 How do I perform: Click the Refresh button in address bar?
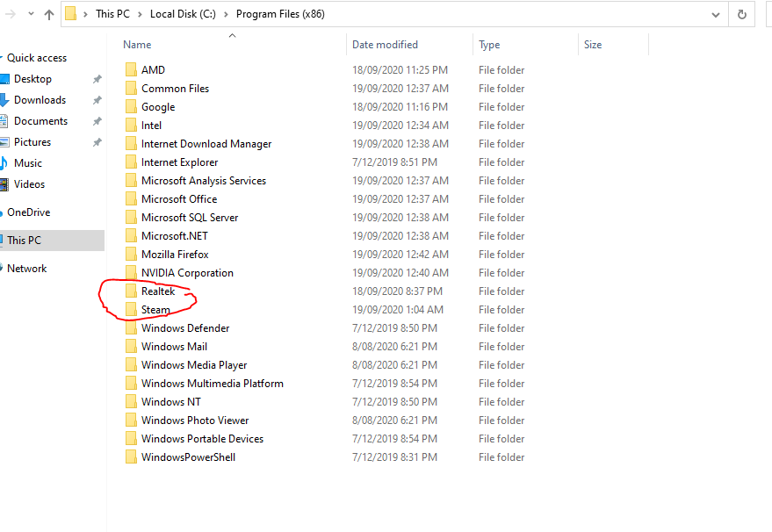(741, 14)
